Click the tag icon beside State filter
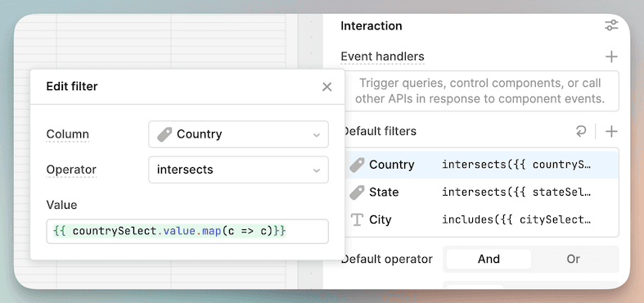This screenshot has width=644, height=303. (357, 192)
